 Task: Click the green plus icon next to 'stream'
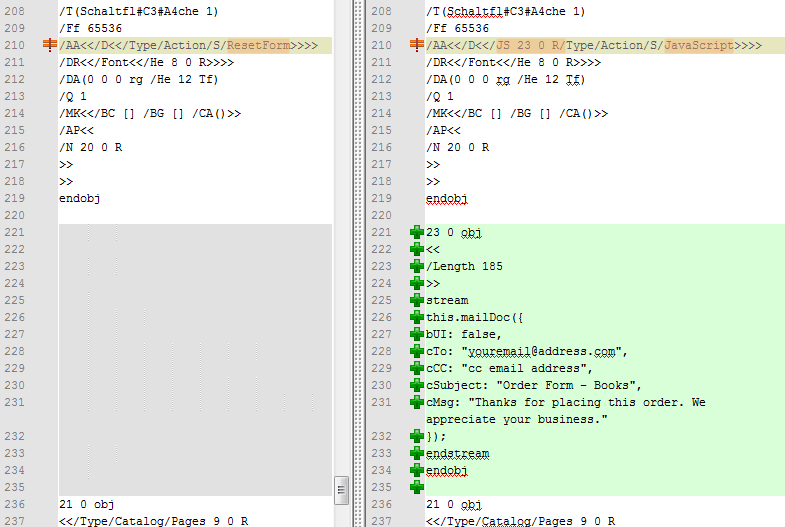pyautogui.click(x=417, y=300)
